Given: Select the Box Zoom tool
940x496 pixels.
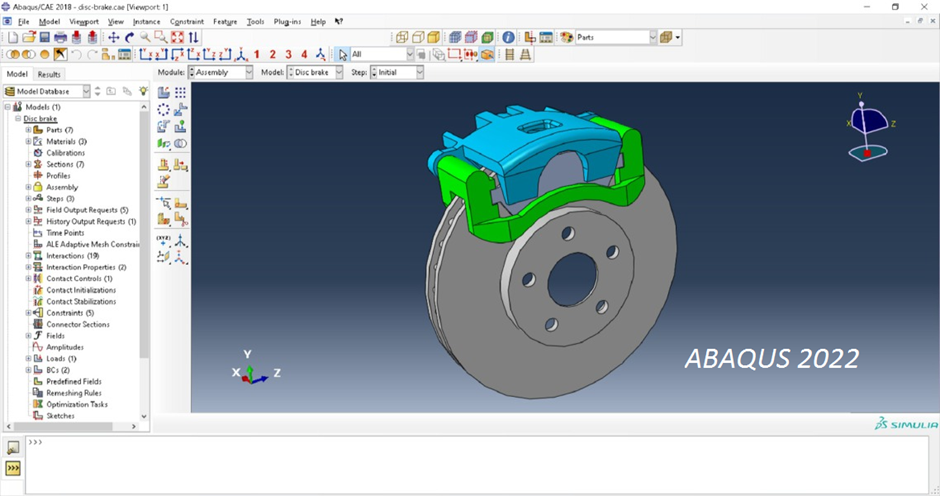Looking at the screenshot, I should [x=161, y=37].
